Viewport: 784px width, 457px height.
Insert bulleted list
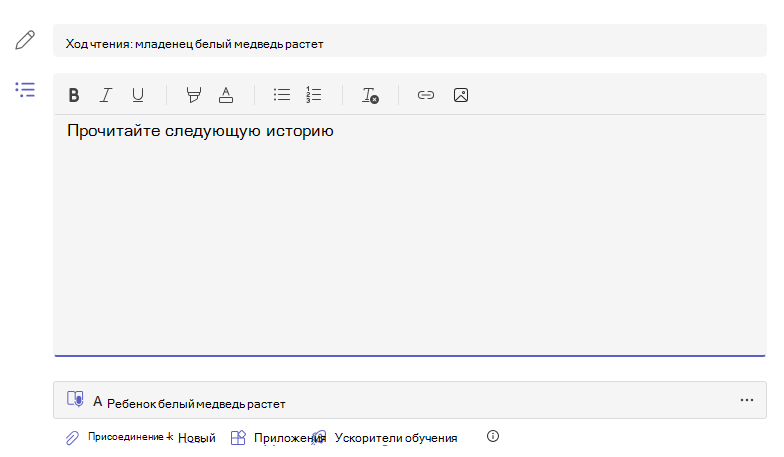(x=282, y=94)
